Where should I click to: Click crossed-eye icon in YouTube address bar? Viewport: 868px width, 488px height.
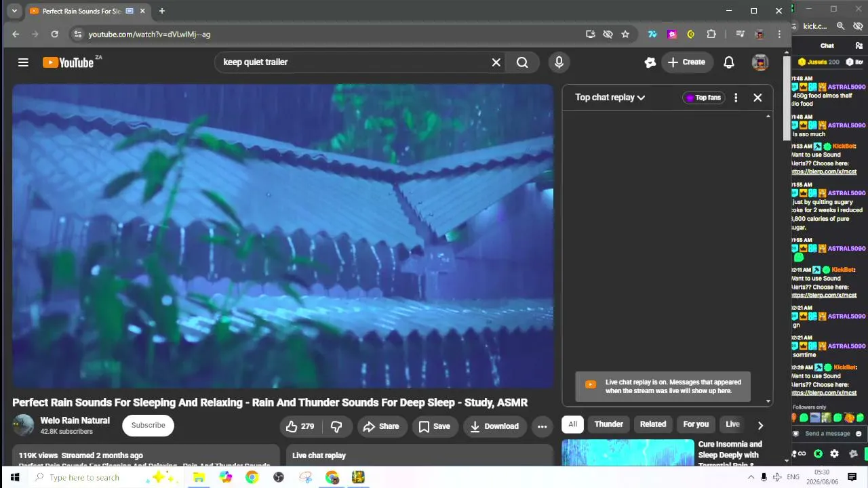click(608, 34)
